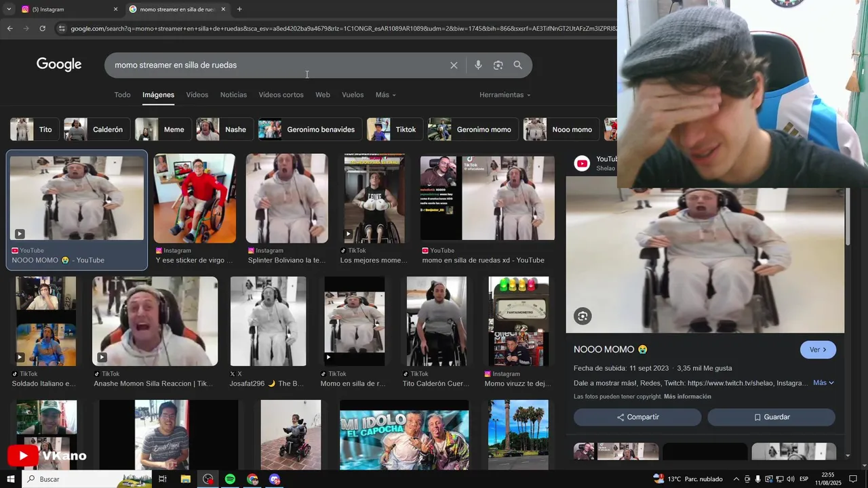
Task: View site information in the address bar
Action: (62, 28)
